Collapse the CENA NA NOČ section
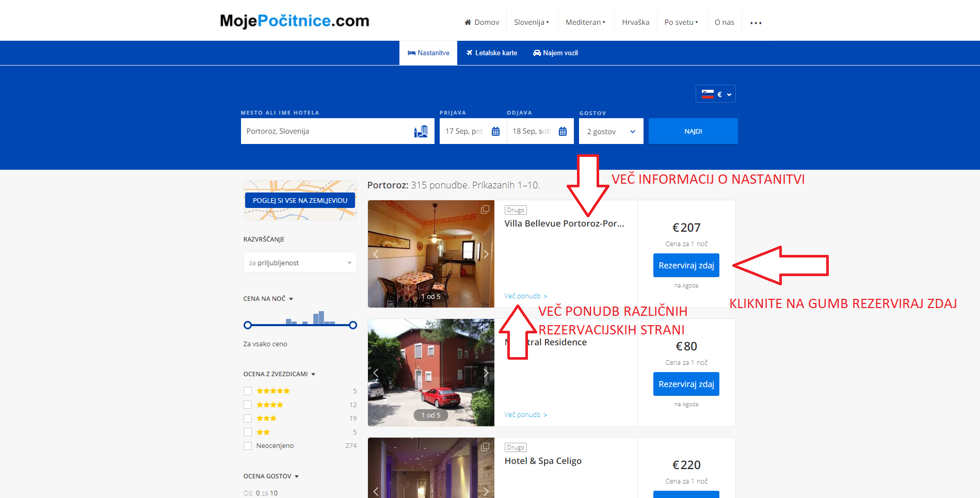 [x=268, y=299]
